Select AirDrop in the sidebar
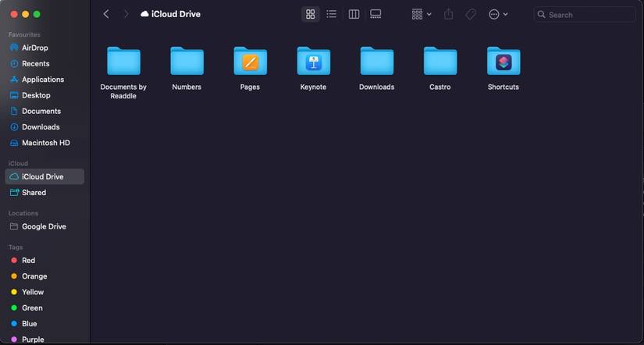Screen dimensions: 644x345 (x=44, y=48)
